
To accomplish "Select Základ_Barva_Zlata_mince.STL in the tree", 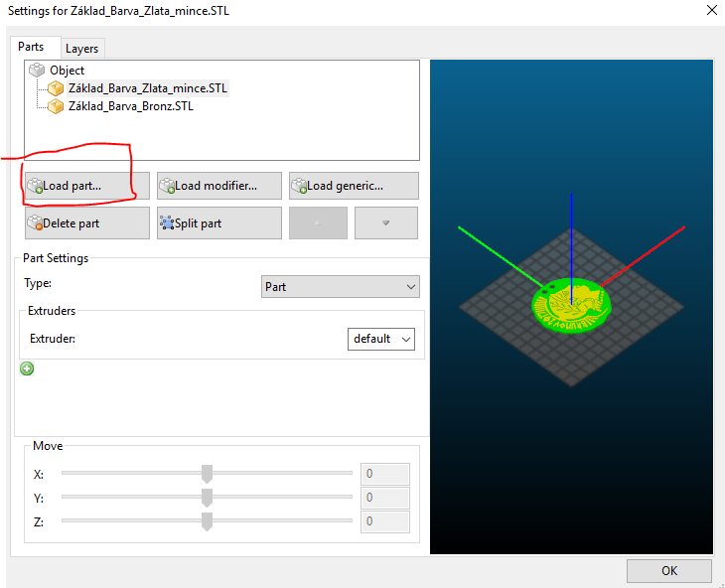I will point(147,88).
